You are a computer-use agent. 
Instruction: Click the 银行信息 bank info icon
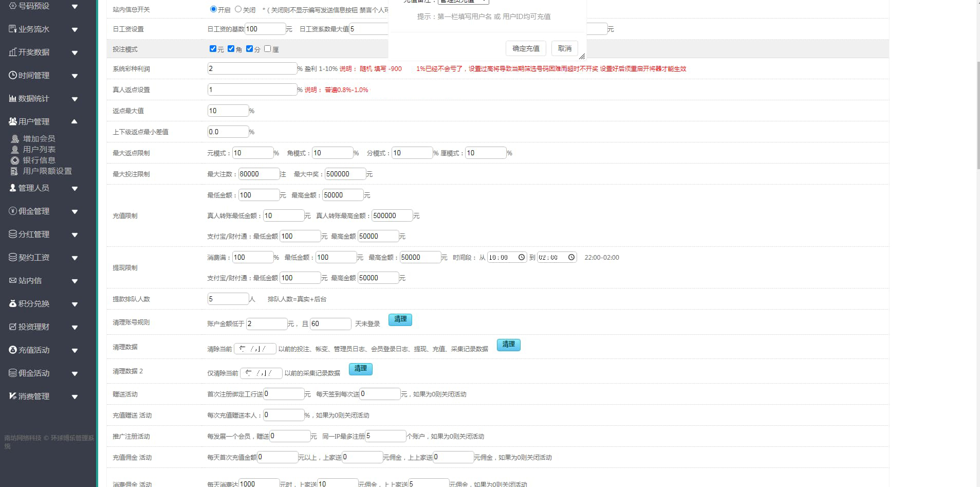click(x=15, y=160)
